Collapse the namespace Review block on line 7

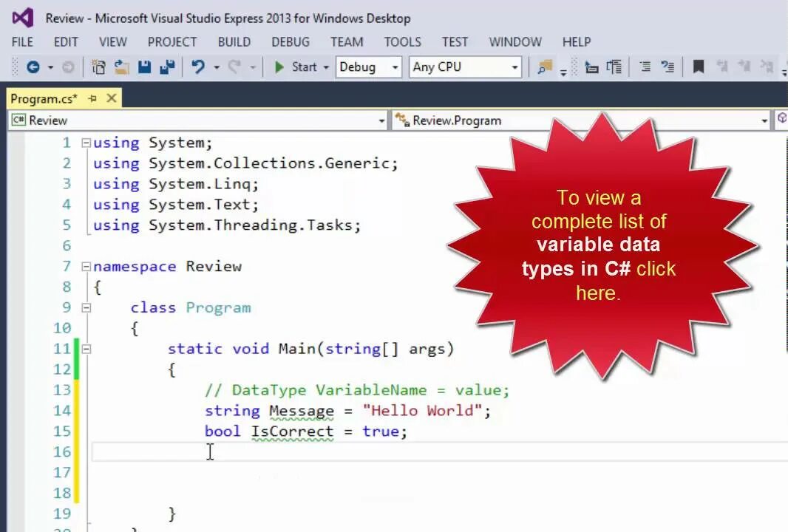click(86, 267)
